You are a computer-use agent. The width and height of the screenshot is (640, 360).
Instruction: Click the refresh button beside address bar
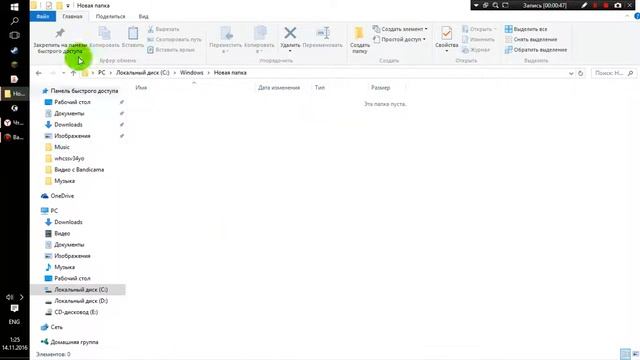pyautogui.click(x=580, y=73)
